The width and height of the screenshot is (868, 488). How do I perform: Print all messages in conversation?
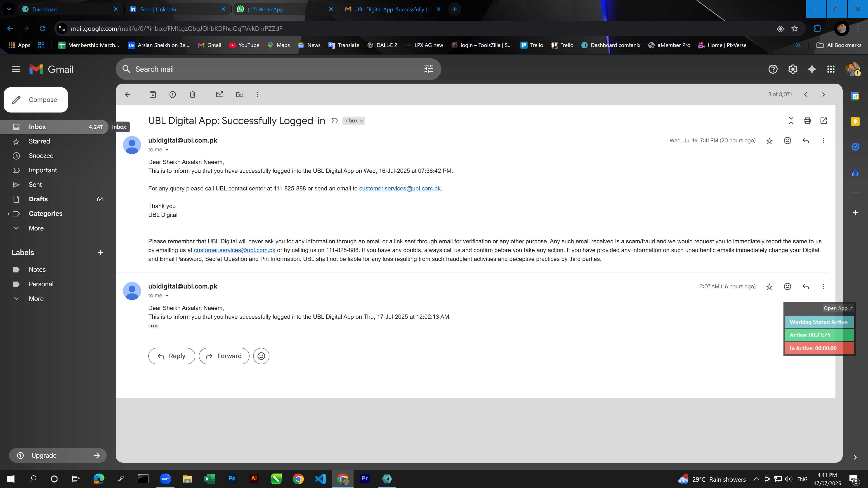point(807,121)
